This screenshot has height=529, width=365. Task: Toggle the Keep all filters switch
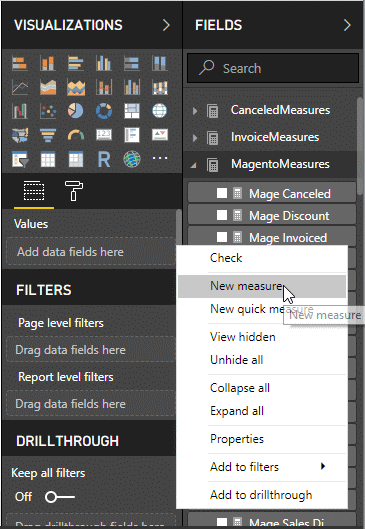(x=60, y=497)
